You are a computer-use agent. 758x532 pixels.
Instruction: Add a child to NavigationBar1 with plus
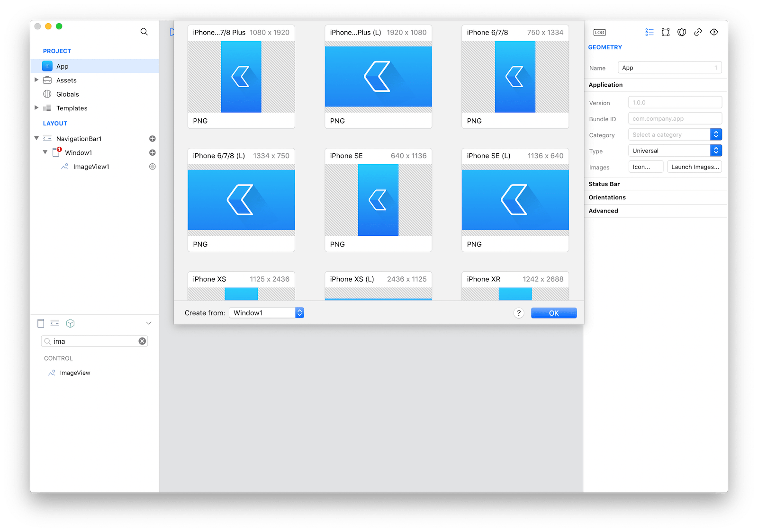click(153, 139)
